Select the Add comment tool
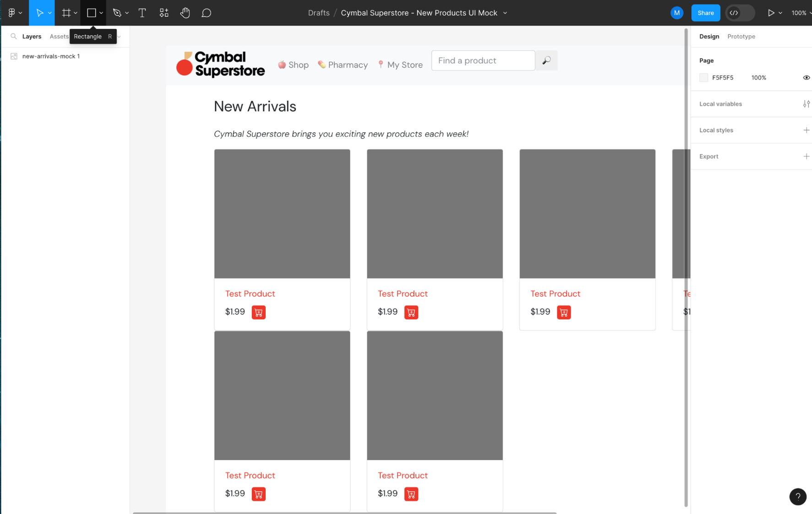This screenshot has width=812, height=514. [207, 13]
